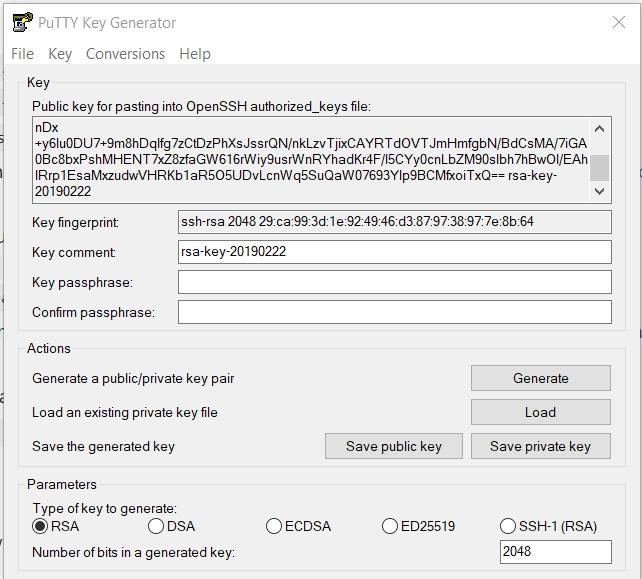Click the 'Key fingerprint:' label
Screen dimensions: 642x579
coord(75,222)
